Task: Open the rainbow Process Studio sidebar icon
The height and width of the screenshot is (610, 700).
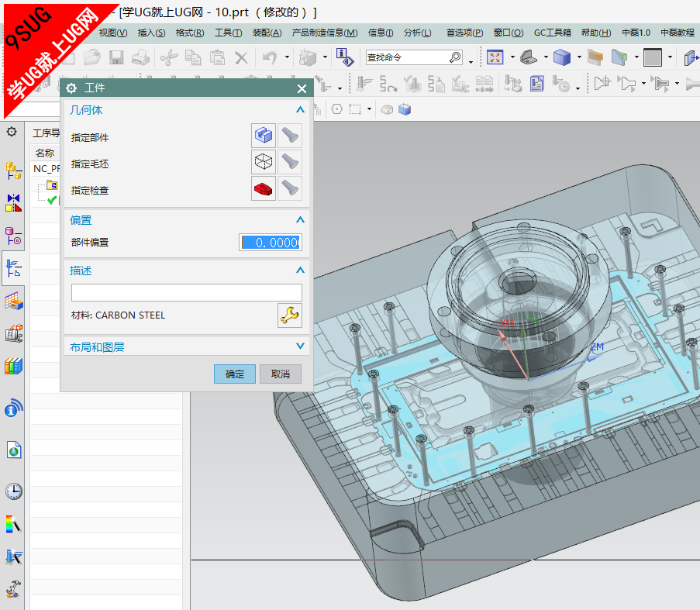Action: coord(13,524)
